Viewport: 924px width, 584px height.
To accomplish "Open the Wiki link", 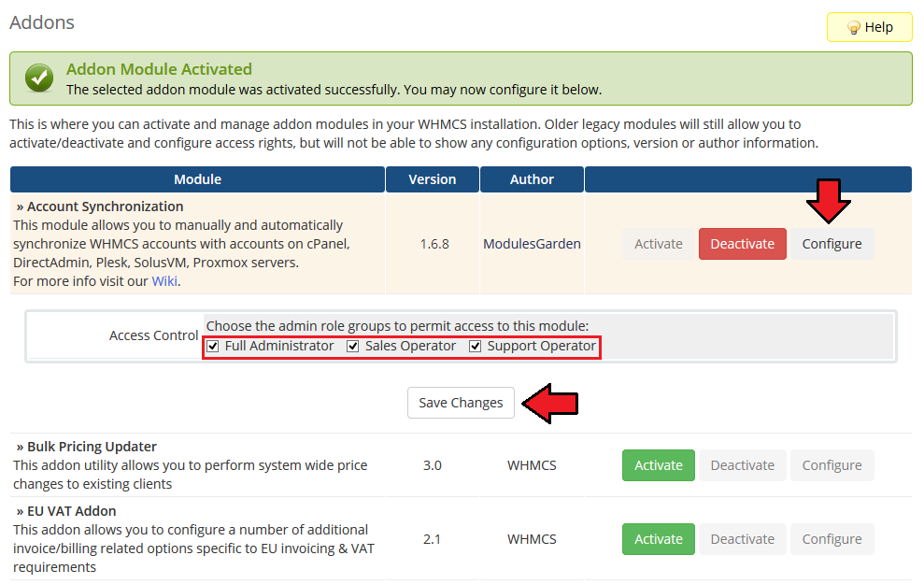I will 164,281.
